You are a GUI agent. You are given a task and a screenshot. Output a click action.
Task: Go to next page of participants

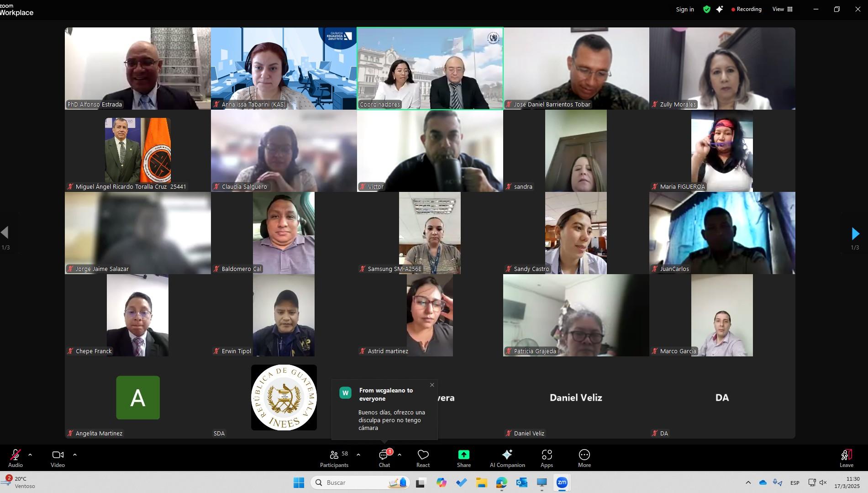point(855,233)
